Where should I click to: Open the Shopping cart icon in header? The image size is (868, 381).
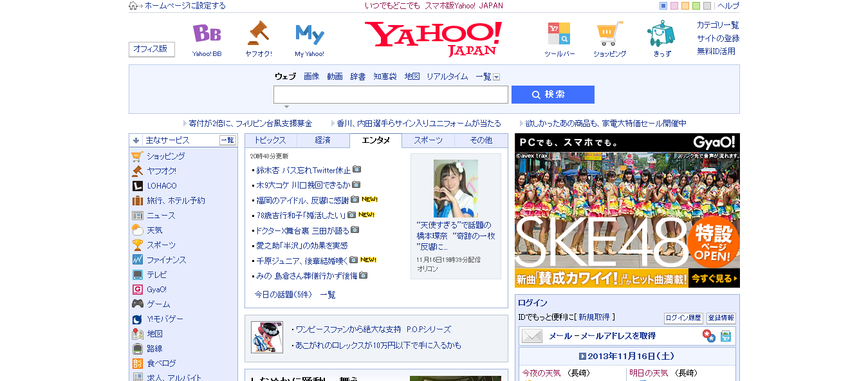pos(609,33)
